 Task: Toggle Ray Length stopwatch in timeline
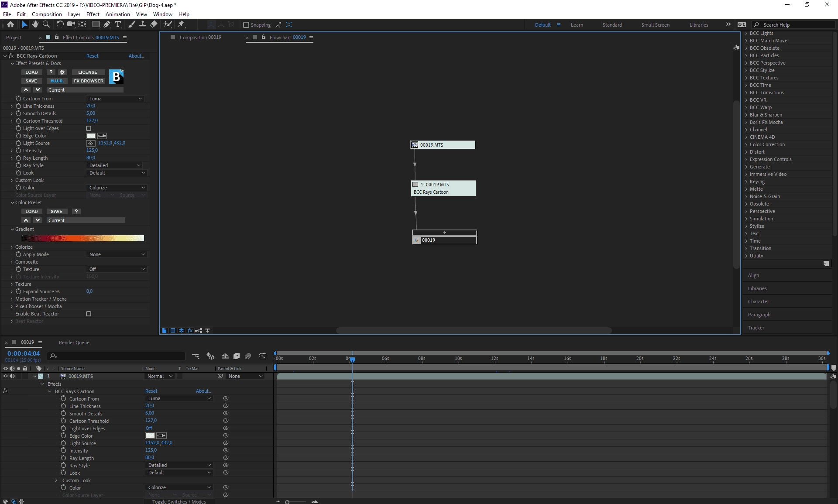[64, 458]
